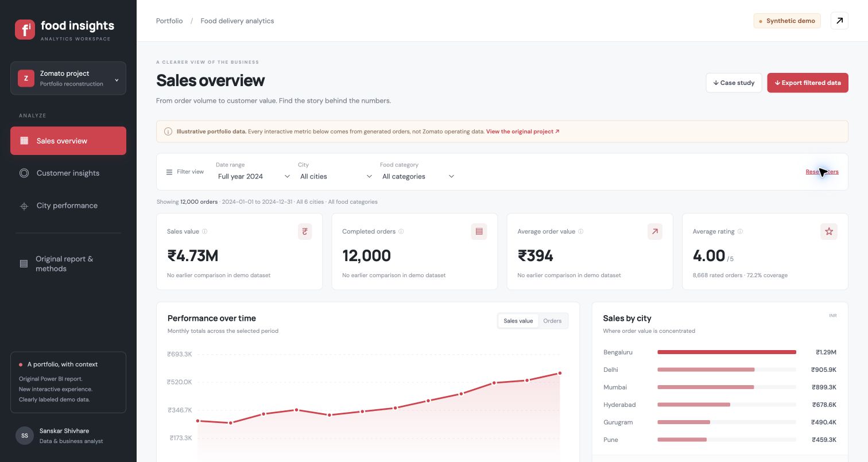Open the City dropdown
The image size is (868, 462).
(336, 176)
